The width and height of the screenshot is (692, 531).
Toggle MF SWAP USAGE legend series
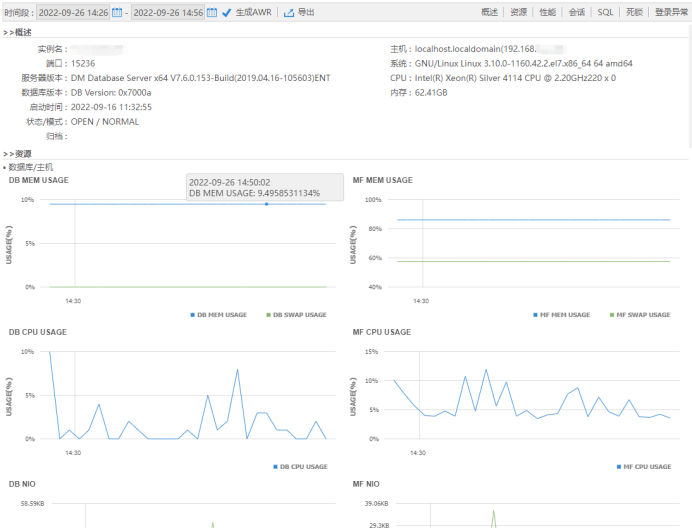pos(639,315)
